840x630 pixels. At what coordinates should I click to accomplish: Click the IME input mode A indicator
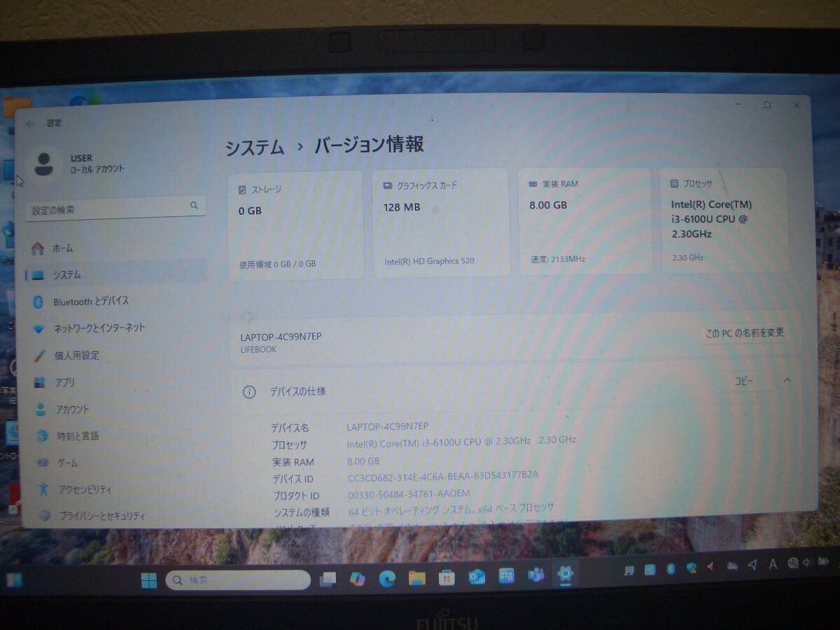tap(773, 564)
